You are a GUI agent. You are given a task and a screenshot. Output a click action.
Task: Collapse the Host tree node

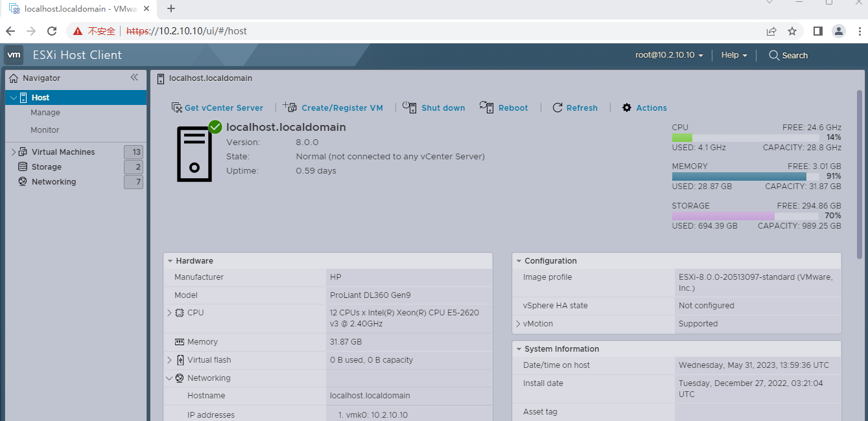coord(13,98)
